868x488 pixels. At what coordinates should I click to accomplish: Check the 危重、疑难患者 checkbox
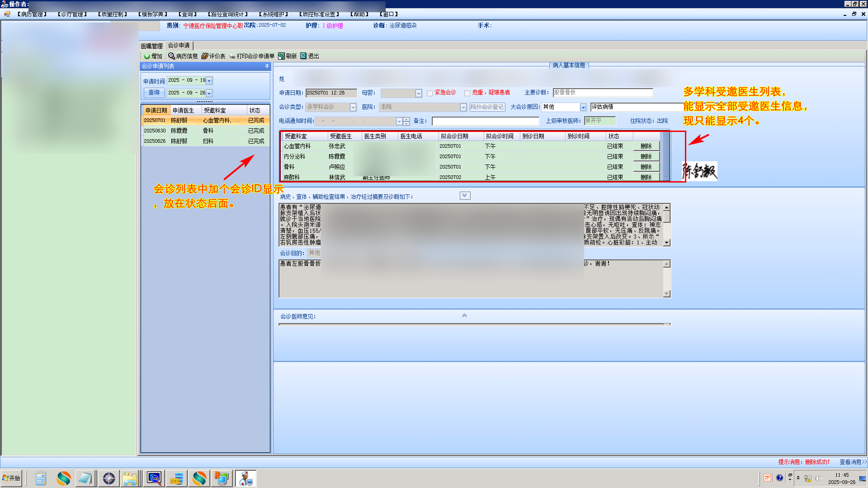click(467, 93)
